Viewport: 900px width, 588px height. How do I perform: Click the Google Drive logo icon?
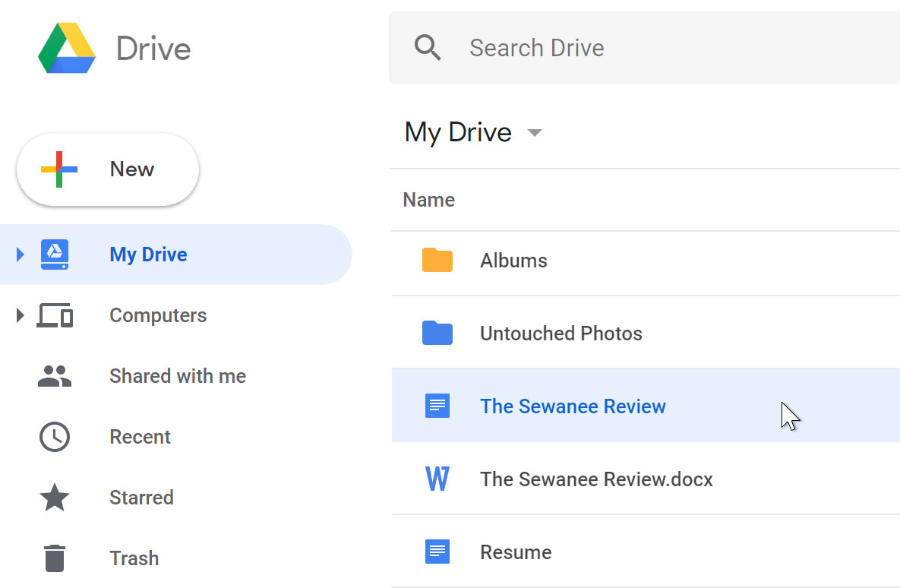(x=67, y=49)
